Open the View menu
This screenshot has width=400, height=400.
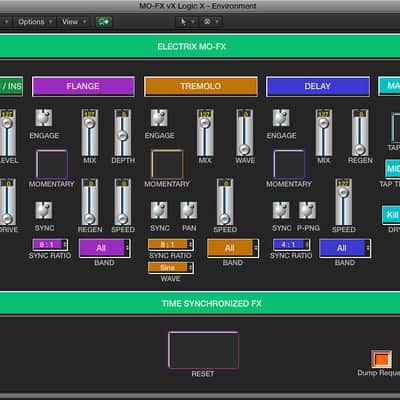[74, 22]
